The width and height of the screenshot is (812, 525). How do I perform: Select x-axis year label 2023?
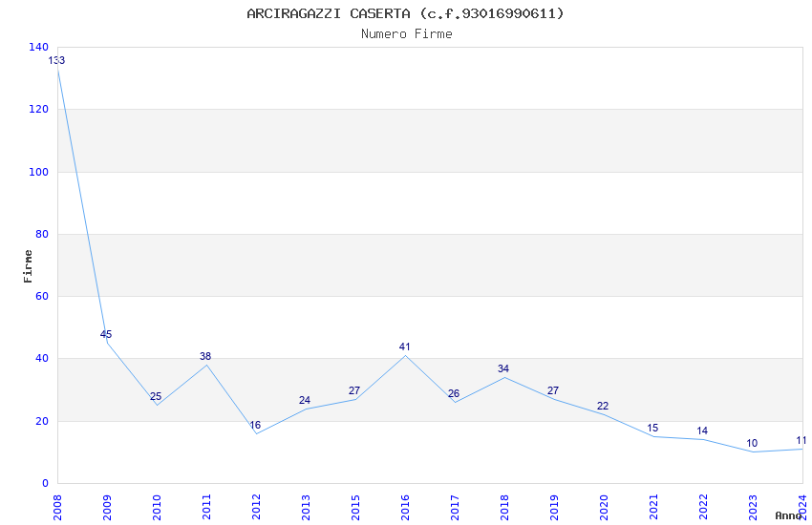click(753, 508)
